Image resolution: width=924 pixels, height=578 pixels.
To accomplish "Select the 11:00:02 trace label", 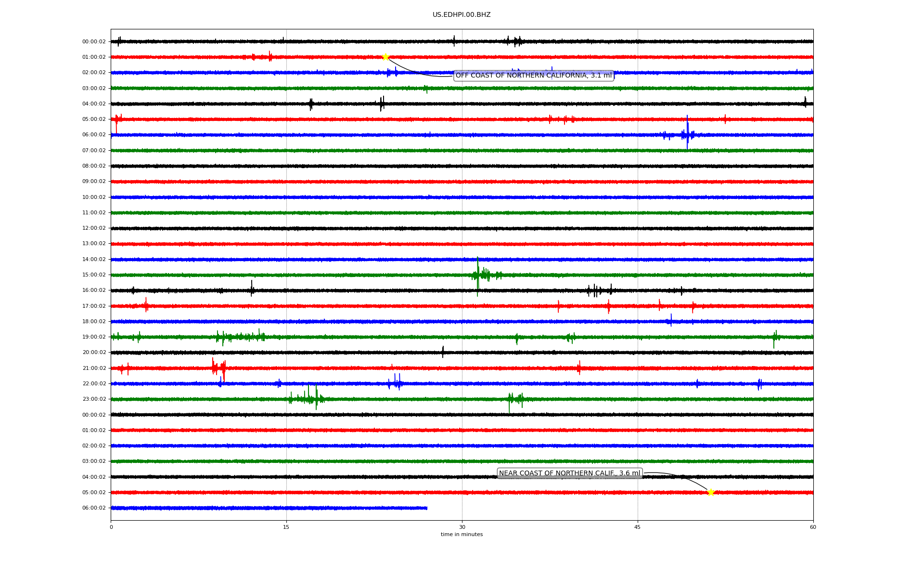I will click(94, 212).
